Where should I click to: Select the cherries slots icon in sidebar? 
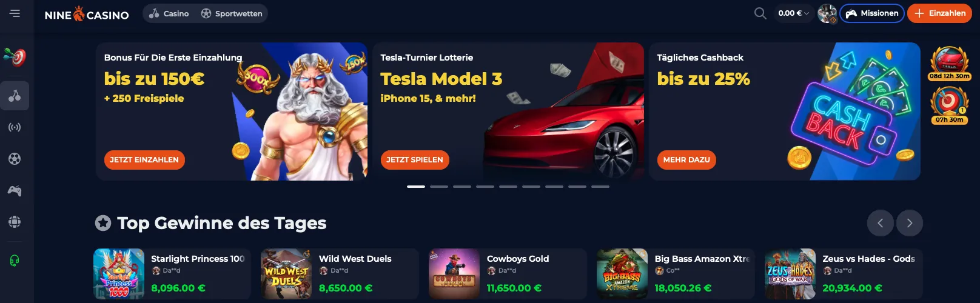15,96
